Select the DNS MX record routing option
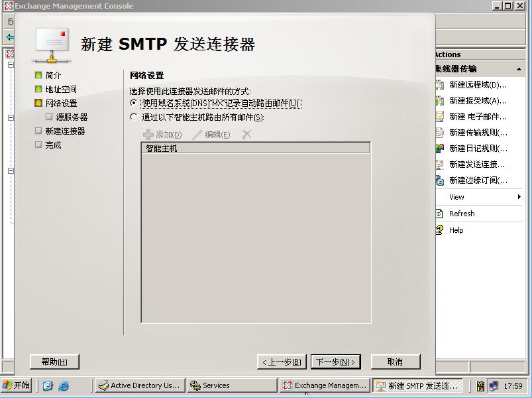Screen dimensions: 532x398 point(134,103)
